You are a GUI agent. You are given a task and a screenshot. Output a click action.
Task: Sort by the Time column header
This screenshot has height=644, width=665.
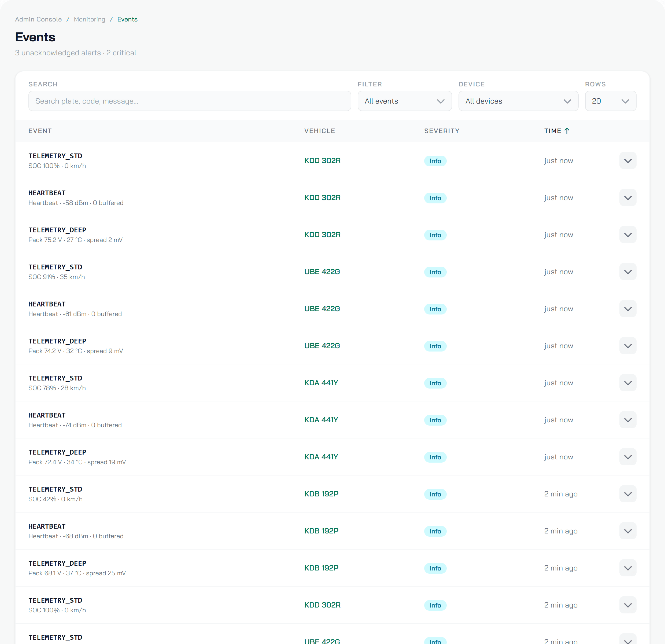pyautogui.click(x=556, y=131)
